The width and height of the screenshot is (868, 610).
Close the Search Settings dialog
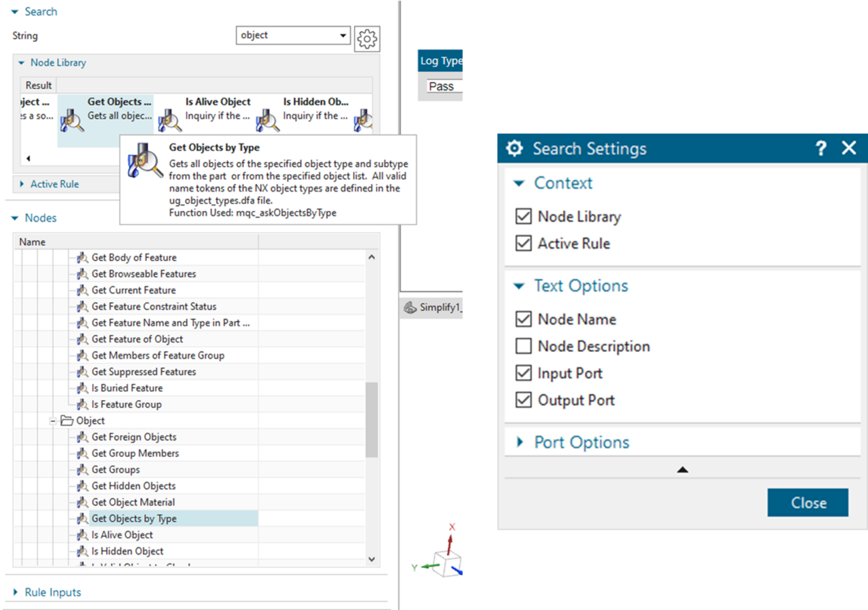[x=808, y=503]
